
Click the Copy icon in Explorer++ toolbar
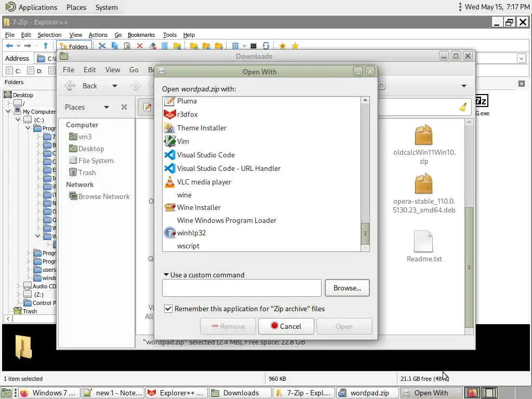(x=115, y=46)
